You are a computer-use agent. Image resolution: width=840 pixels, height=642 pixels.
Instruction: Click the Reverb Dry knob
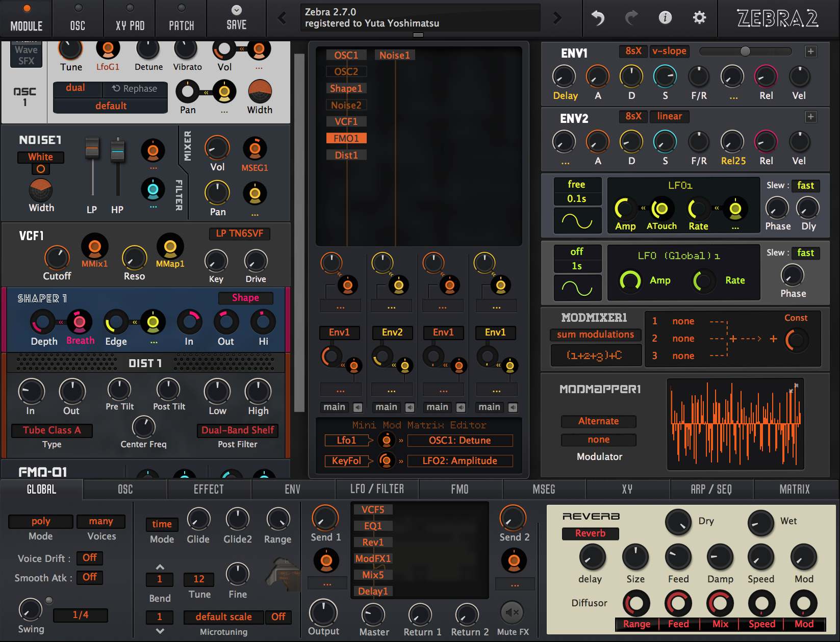678,522
